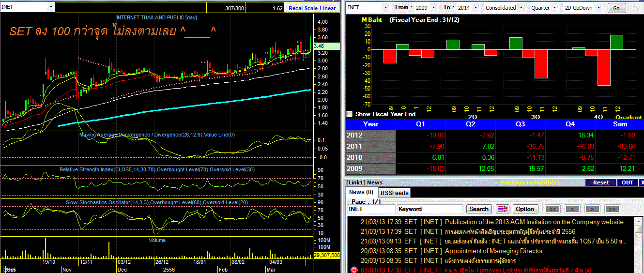Click the -83.66 Sum cell for 2011
Viewport: 644px width, 273px height.
tap(620, 146)
